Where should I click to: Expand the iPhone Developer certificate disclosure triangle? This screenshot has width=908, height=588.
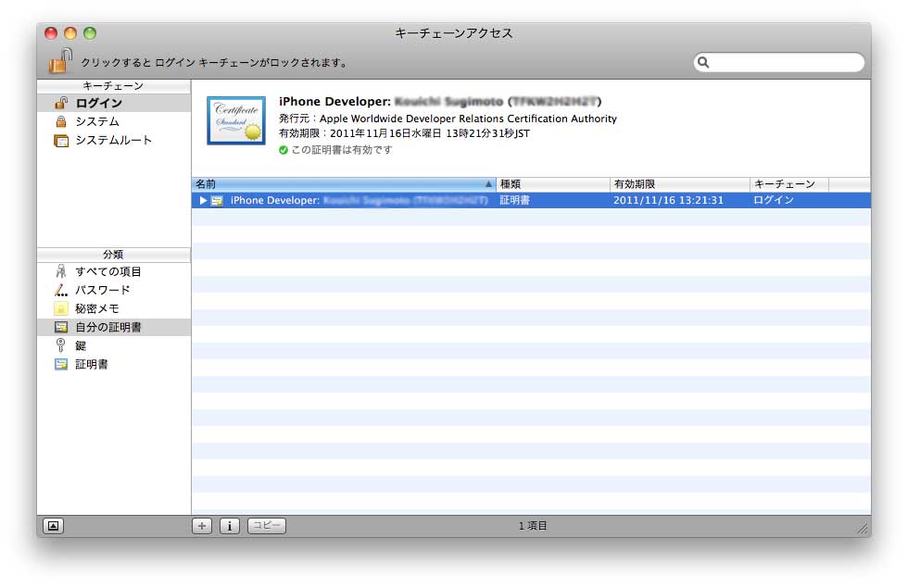click(203, 200)
